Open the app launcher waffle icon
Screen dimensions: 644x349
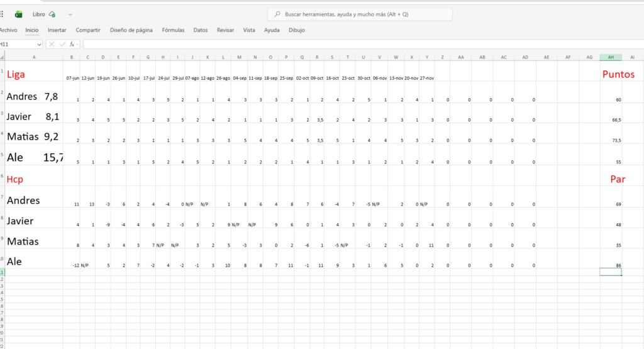pos(2,14)
